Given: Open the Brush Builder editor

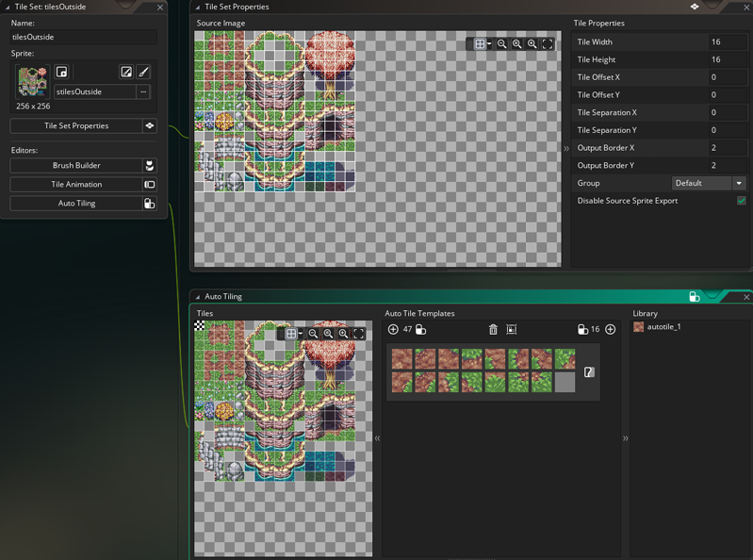Looking at the screenshot, I should pyautogui.click(x=76, y=165).
